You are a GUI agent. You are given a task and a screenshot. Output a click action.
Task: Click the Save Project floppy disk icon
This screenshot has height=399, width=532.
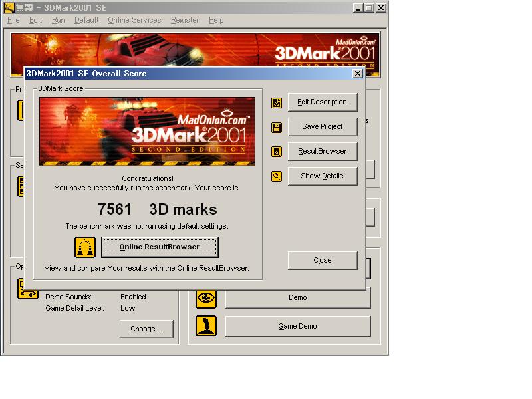[x=277, y=128]
